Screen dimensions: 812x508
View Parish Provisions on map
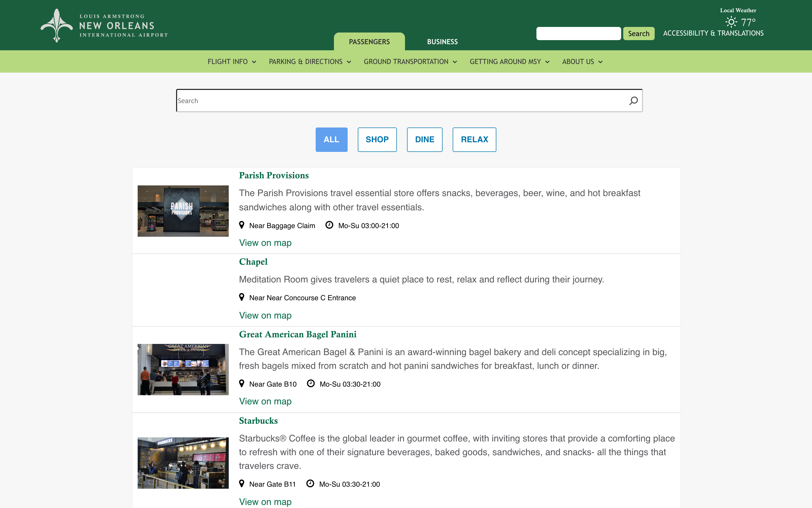click(265, 243)
